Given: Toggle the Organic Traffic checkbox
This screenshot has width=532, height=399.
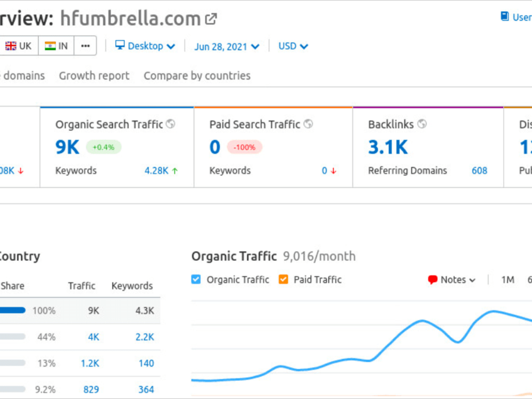Looking at the screenshot, I should [x=196, y=279].
